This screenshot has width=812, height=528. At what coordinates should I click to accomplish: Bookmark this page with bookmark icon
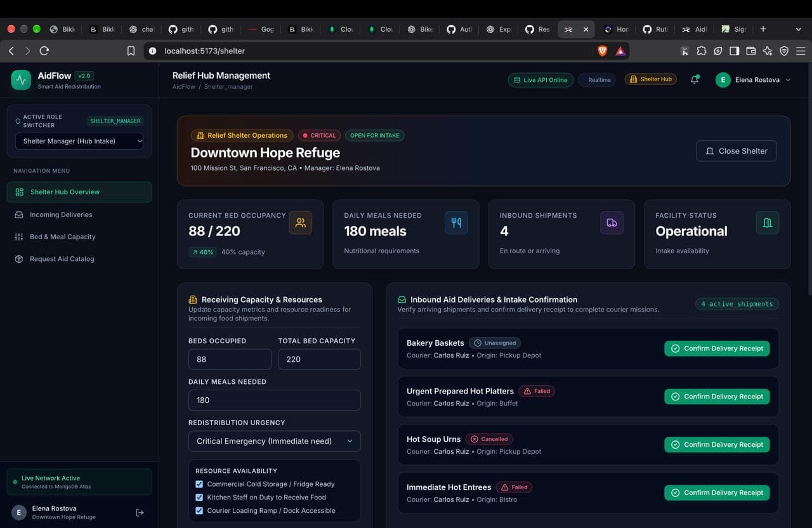click(x=131, y=51)
